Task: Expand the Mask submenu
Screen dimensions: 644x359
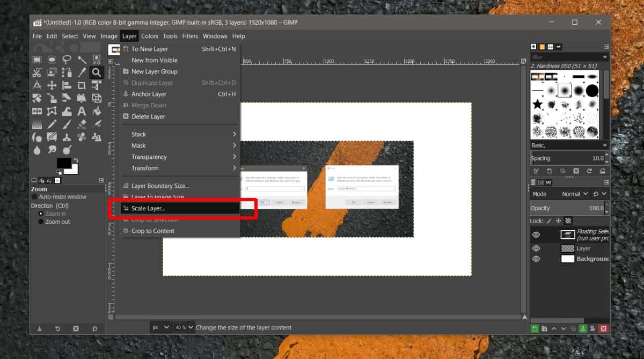Action: click(180, 145)
